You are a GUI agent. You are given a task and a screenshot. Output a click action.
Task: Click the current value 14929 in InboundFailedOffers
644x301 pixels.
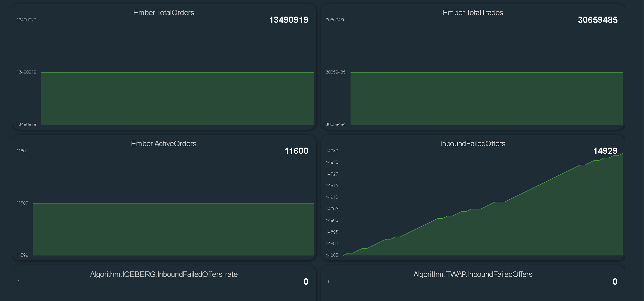pos(605,151)
